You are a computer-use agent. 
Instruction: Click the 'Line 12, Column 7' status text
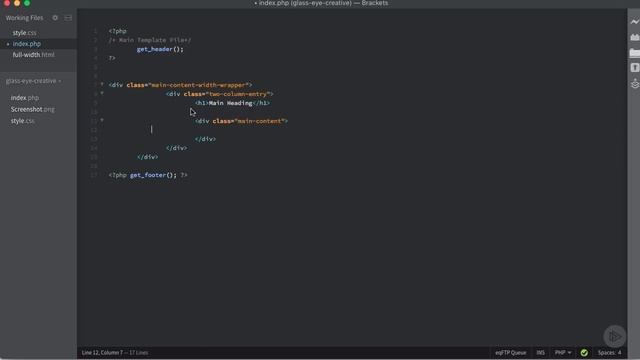[102, 352]
